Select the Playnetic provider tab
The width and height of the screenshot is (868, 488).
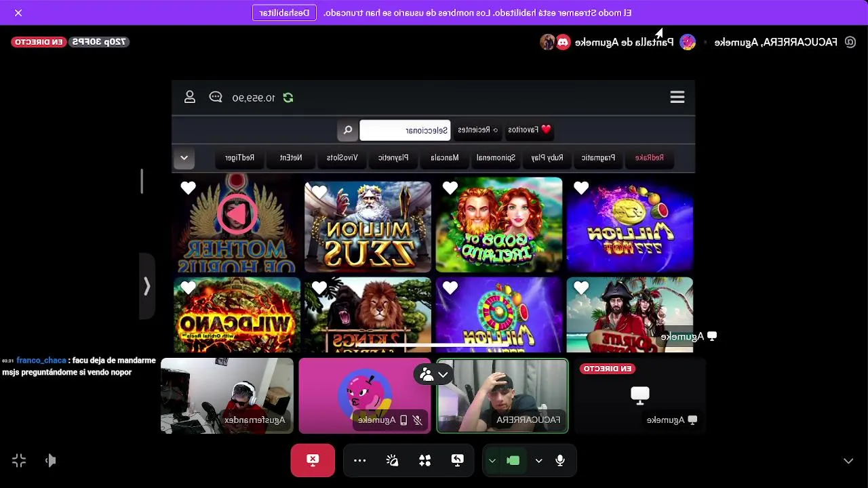coord(393,158)
